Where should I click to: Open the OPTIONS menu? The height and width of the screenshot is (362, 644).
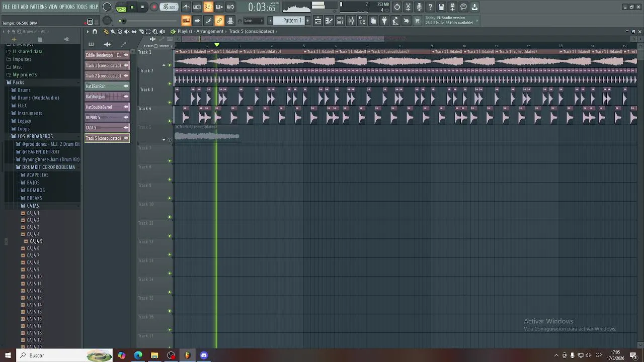pos(67,7)
